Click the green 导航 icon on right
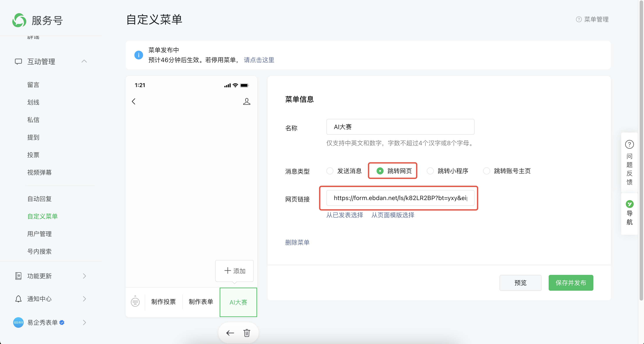 [629, 204]
